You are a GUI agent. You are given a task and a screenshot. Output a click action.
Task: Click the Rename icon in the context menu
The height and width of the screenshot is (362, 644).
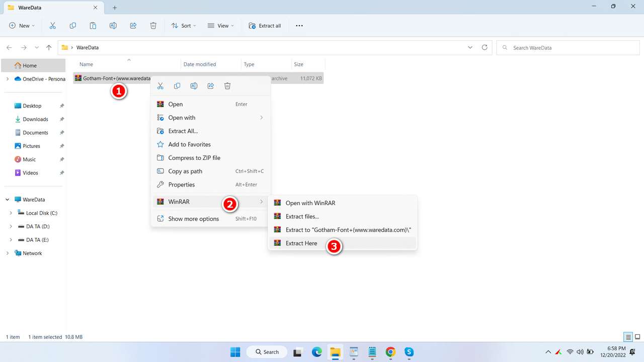tap(194, 86)
